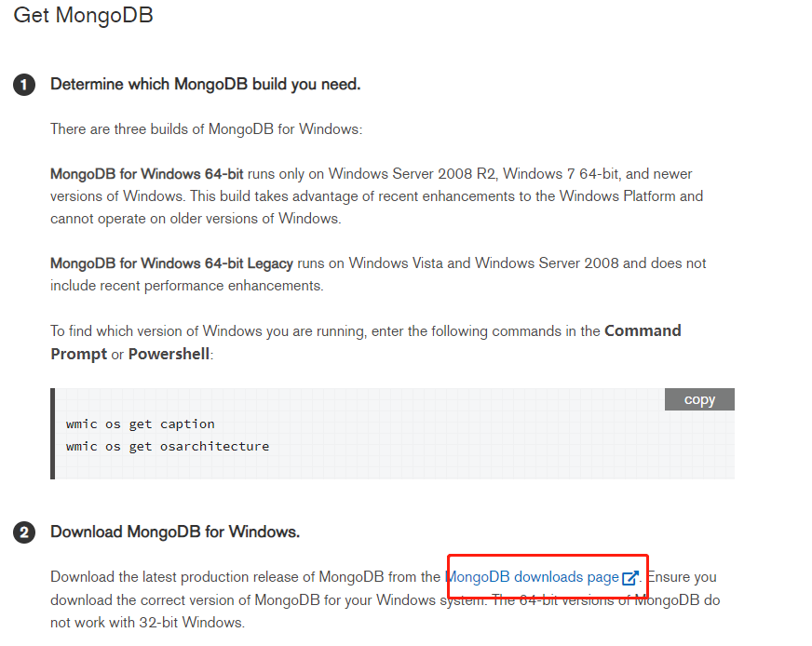The height and width of the screenshot is (646, 812).
Task: Click 'not work with 32-bit Windows.' line
Action: tap(147, 622)
